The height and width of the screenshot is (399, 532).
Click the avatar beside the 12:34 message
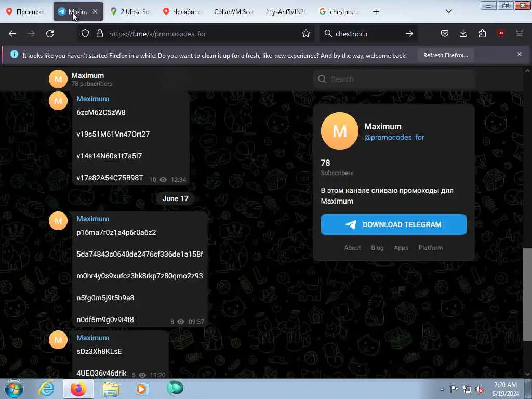pyautogui.click(x=58, y=101)
